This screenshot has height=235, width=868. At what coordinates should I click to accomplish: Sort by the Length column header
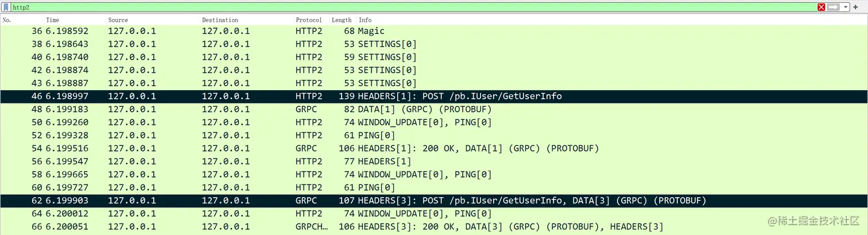click(x=342, y=20)
